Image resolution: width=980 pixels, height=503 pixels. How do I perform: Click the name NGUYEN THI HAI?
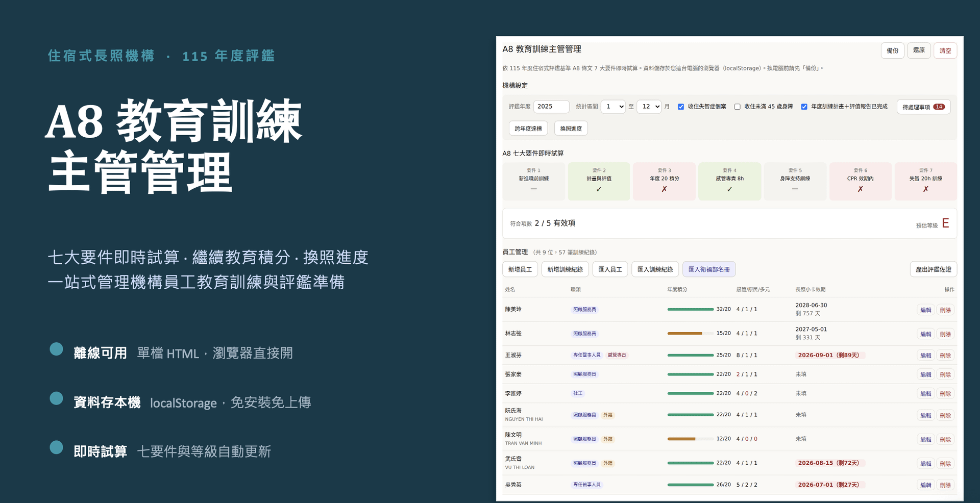coord(524,419)
